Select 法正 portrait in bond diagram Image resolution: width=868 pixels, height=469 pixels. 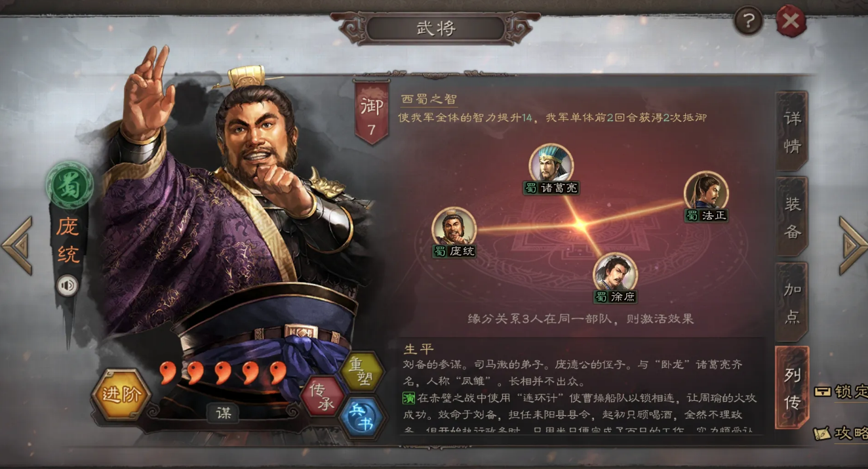tap(706, 192)
